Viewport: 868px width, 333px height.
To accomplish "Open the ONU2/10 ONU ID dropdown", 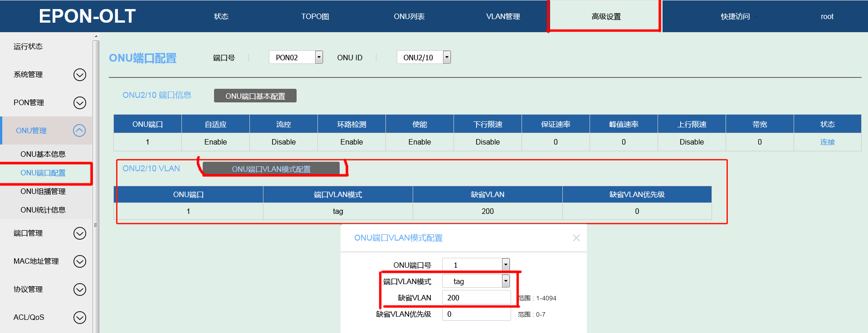I will click(x=447, y=57).
